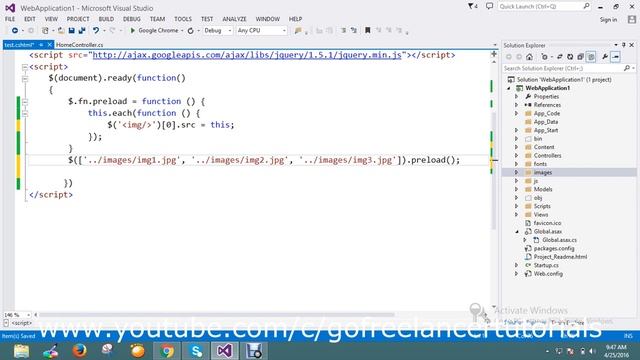Click the Open File toolbar icon
The image size is (640, 360).
coord(61,31)
